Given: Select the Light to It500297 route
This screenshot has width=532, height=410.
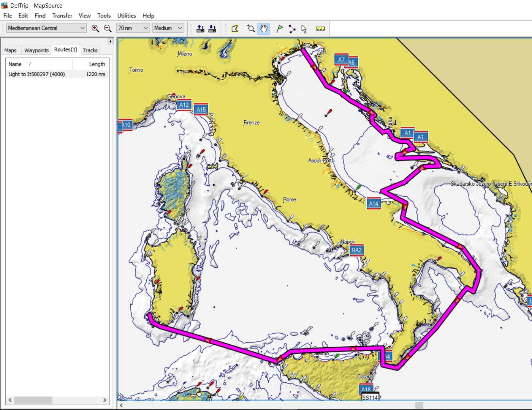Looking at the screenshot, I should point(36,74).
